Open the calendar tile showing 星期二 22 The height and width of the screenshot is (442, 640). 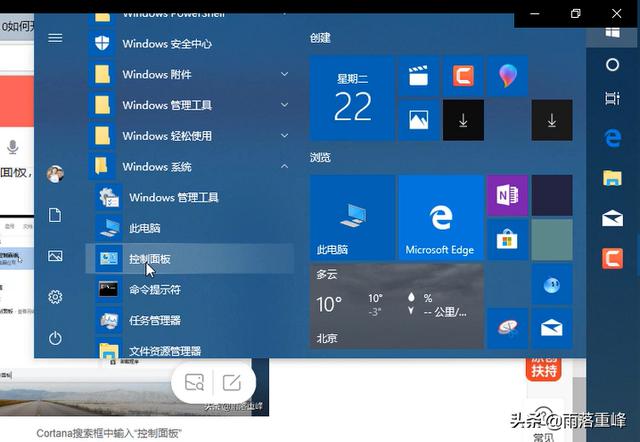tap(352, 98)
